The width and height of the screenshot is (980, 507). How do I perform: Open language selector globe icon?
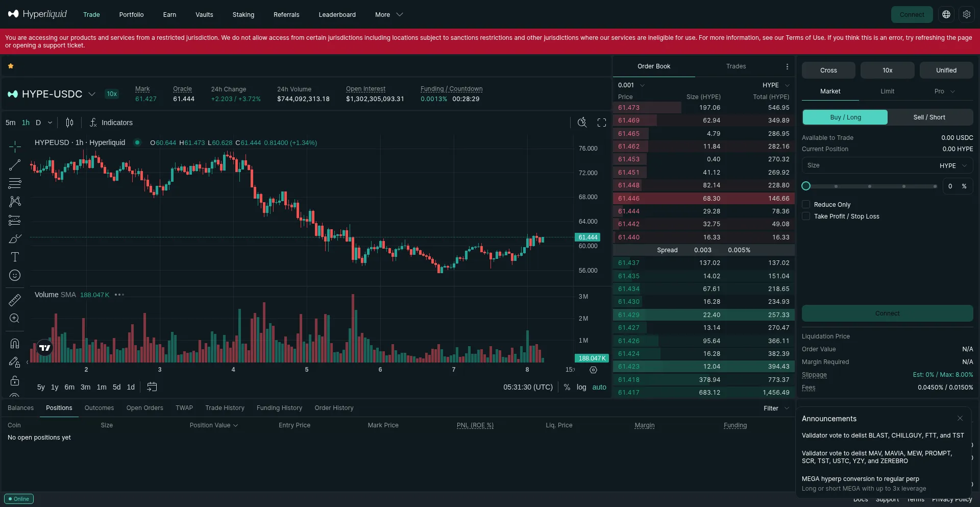946,14
